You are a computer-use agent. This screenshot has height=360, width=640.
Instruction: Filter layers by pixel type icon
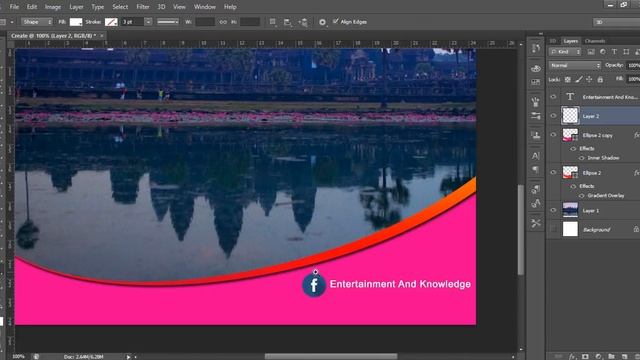tap(591, 52)
